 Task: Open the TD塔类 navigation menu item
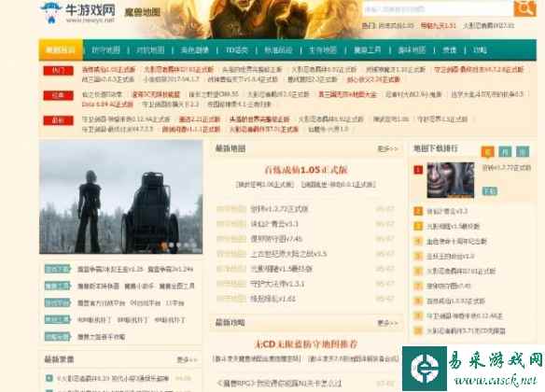pos(237,50)
